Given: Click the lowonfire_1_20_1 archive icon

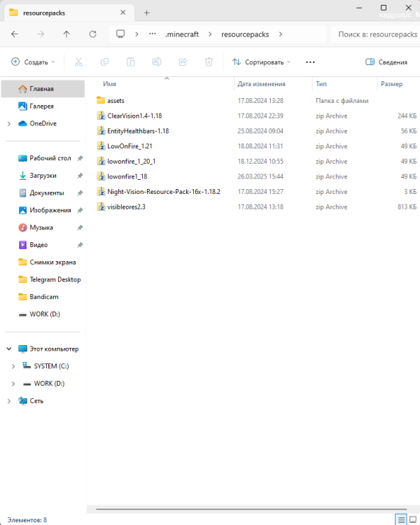Looking at the screenshot, I should pyautogui.click(x=101, y=161).
